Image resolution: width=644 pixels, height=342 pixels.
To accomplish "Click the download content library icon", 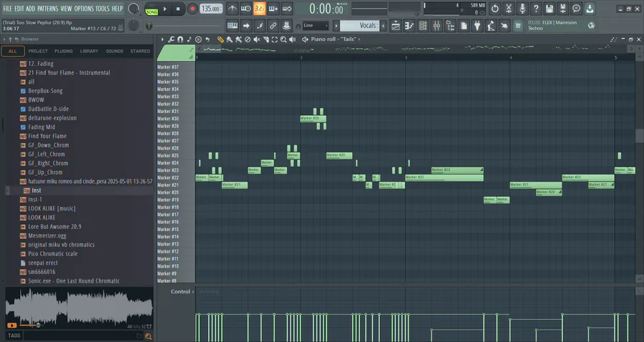I will point(590,8).
